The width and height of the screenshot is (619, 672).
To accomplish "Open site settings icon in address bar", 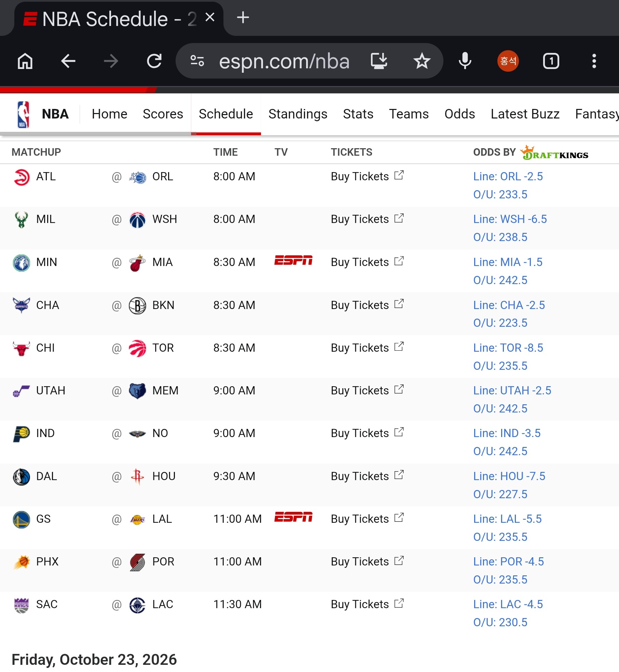I will coord(197,61).
